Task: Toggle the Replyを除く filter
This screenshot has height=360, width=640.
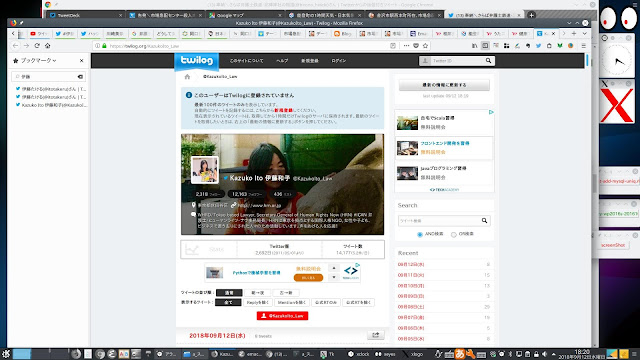Action: (258, 302)
